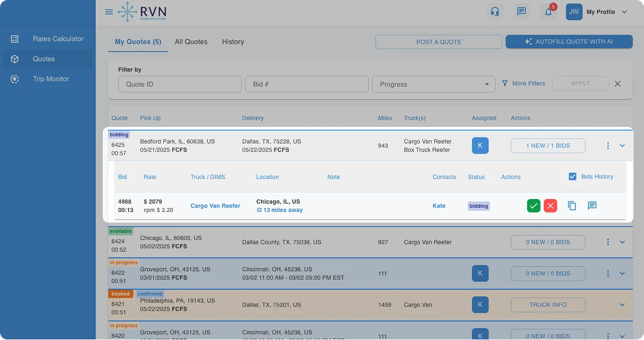Switch to the History tab
644x340 pixels.
pyautogui.click(x=233, y=41)
